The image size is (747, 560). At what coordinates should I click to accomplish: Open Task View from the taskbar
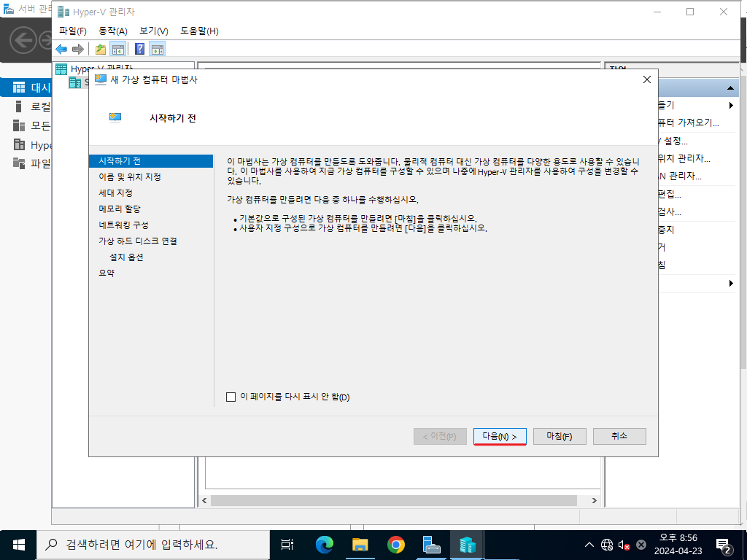(287, 545)
